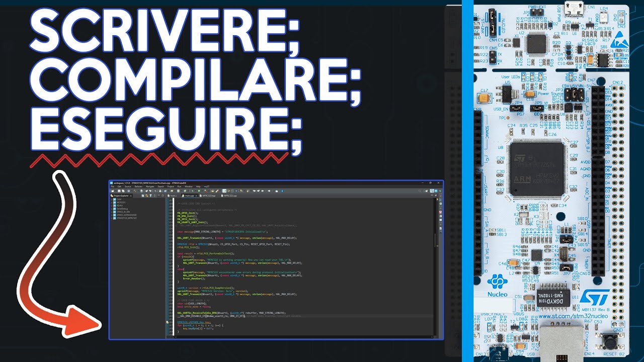Toggle Link with Editor in Project Explorer

tap(146, 196)
